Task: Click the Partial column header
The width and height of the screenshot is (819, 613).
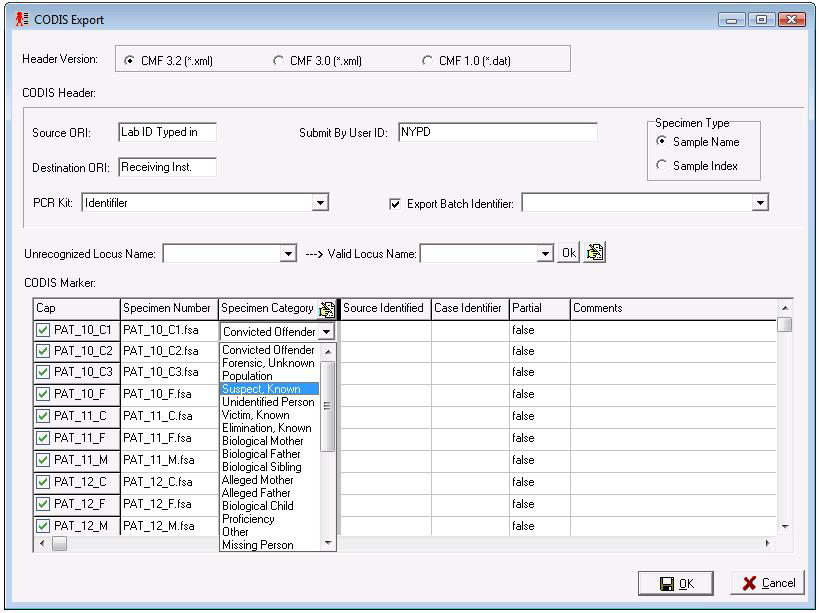Action: (x=540, y=309)
